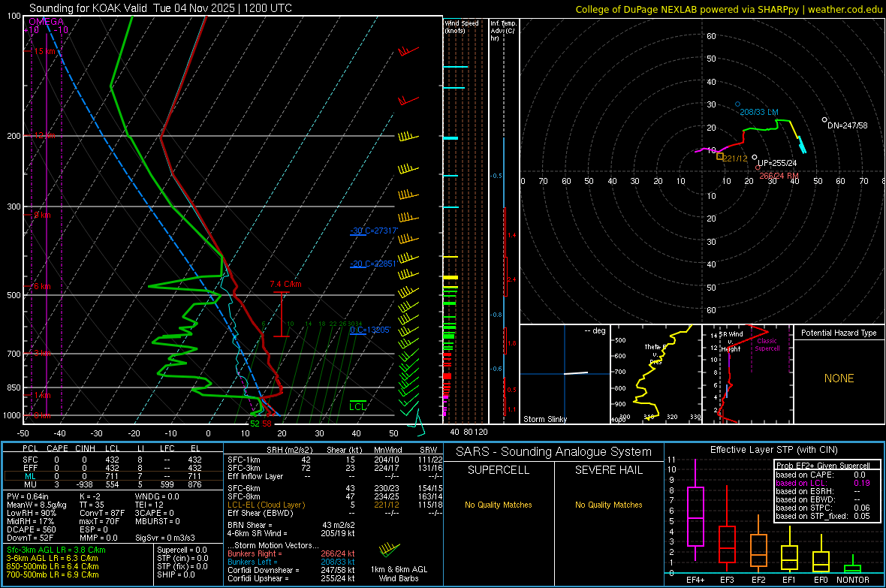The width and height of the screenshot is (886, 588).
Task: Click the '12 km' height marker
Action: point(44,136)
